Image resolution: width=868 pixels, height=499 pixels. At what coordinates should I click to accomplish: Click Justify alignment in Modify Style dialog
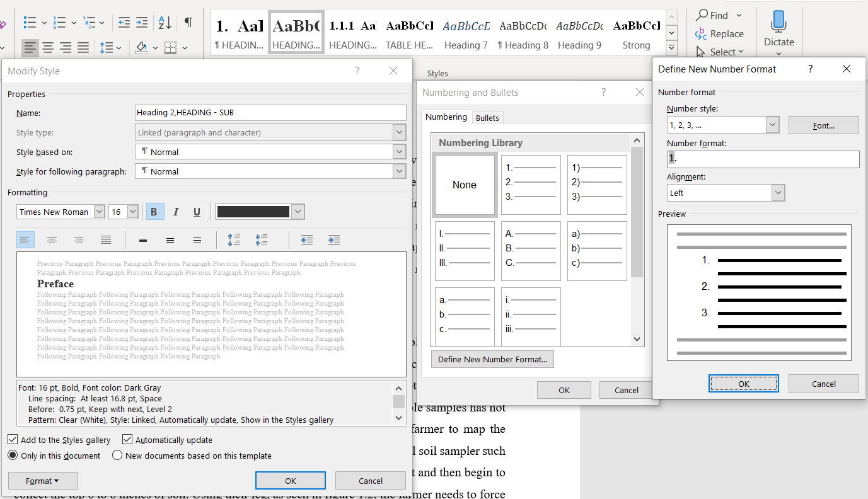pyautogui.click(x=106, y=239)
